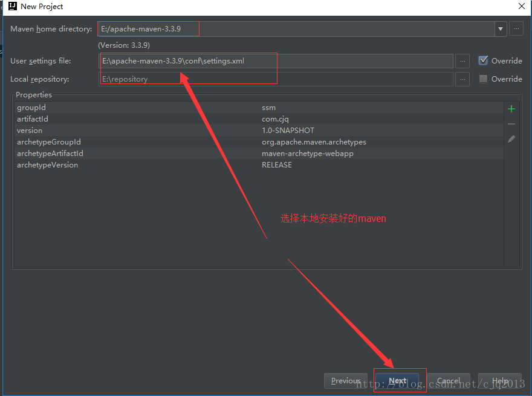Image resolution: width=532 pixels, height=396 pixels.
Task: Select the archetypeVersion property row
Action: (x=259, y=165)
